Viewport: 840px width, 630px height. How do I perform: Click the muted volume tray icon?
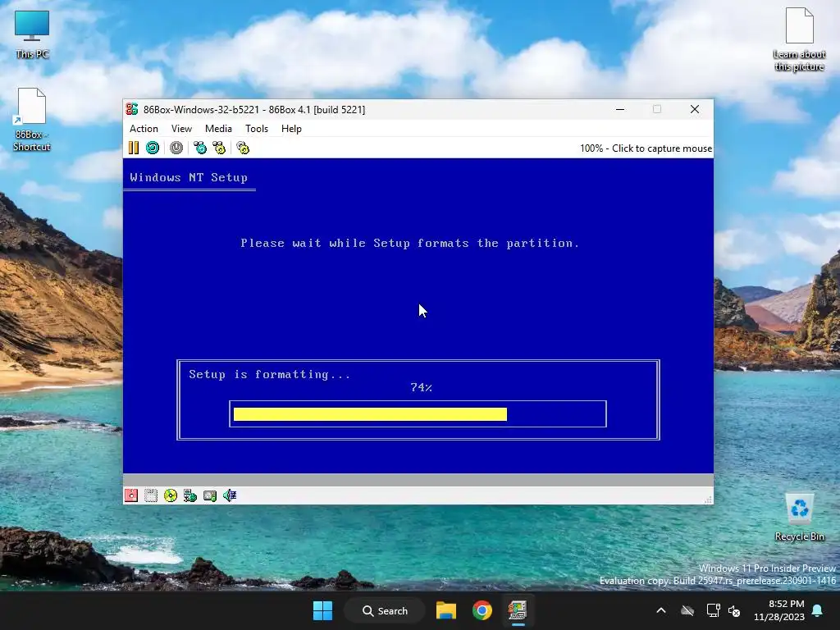pyautogui.click(x=734, y=610)
